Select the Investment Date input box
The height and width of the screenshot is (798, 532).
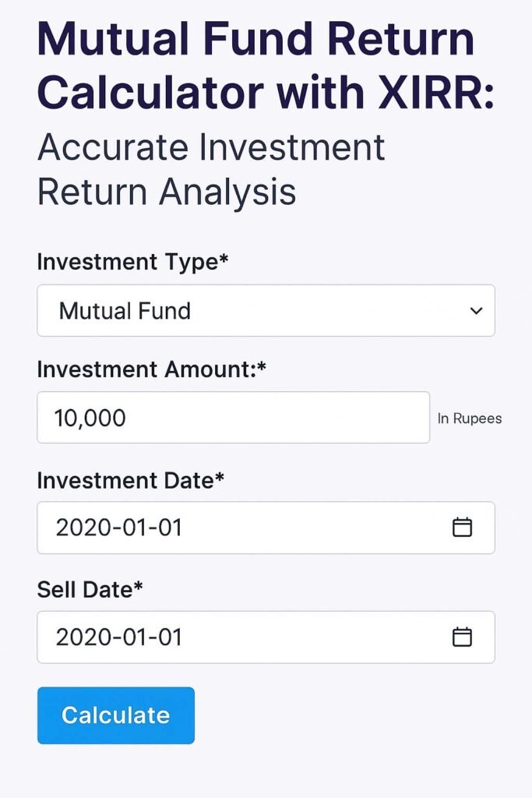tap(234, 528)
